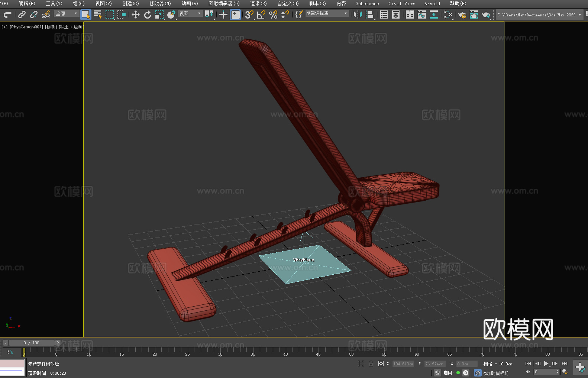This screenshot has height=378, width=588.
Task: Click the Redo arrow icon
Action: (7, 14)
